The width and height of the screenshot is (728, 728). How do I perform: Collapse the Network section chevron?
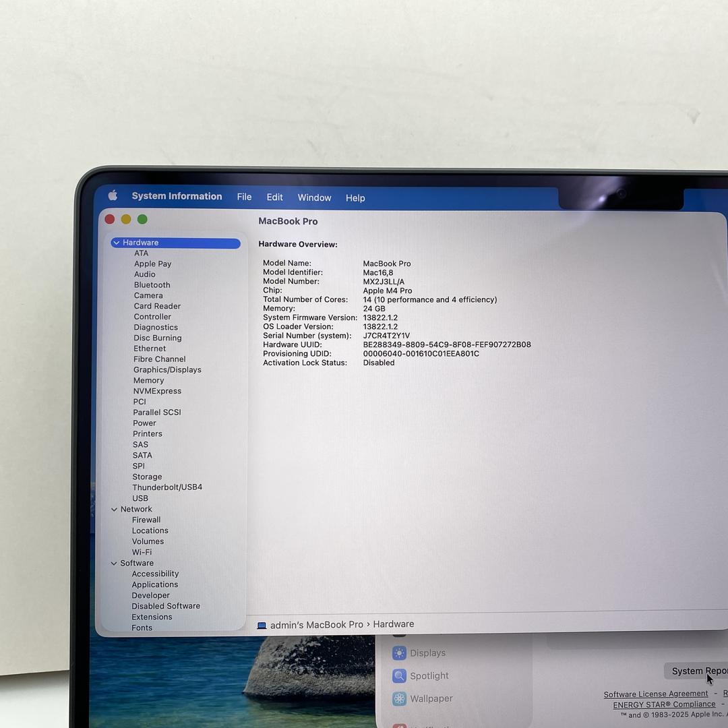click(x=114, y=510)
